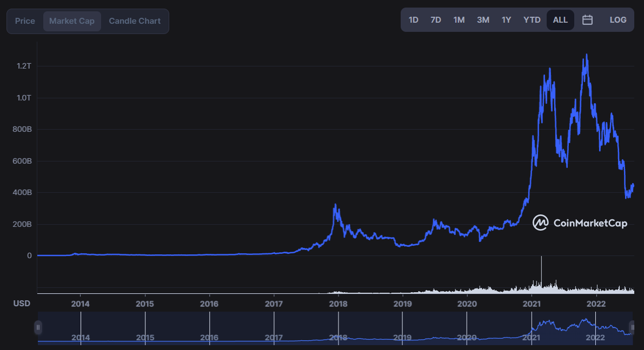Choose the 3M time range
The height and width of the screenshot is (350, 644).
[x=483, y=19]
